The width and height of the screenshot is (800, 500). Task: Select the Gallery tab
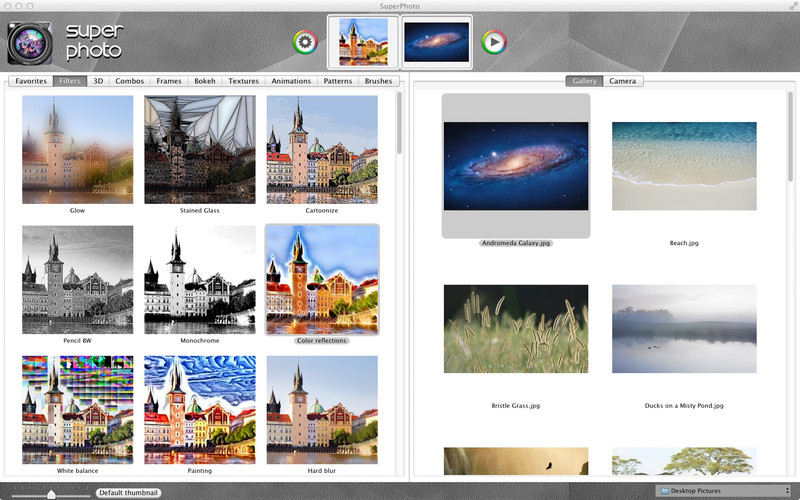click(x=584, y=81)
